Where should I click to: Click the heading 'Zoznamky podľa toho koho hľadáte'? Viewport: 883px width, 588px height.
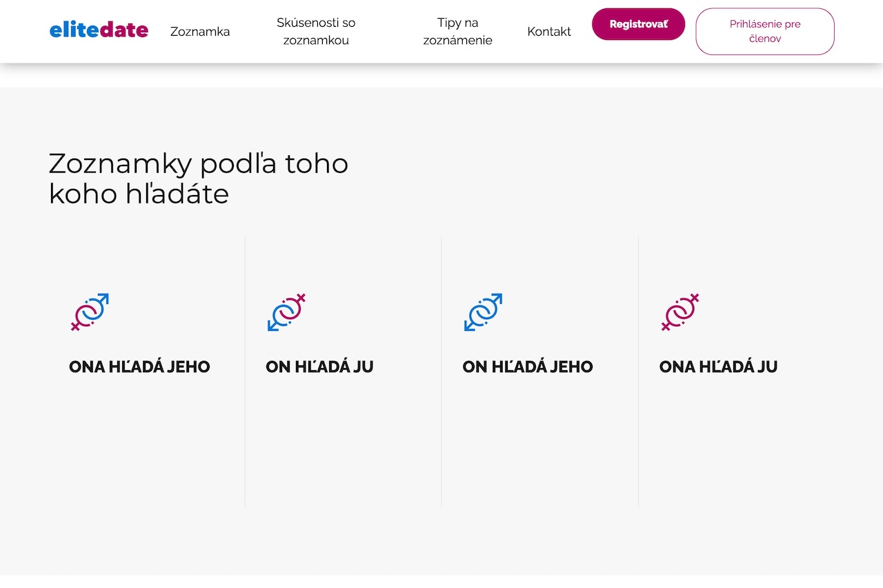[x=199, y=179]
